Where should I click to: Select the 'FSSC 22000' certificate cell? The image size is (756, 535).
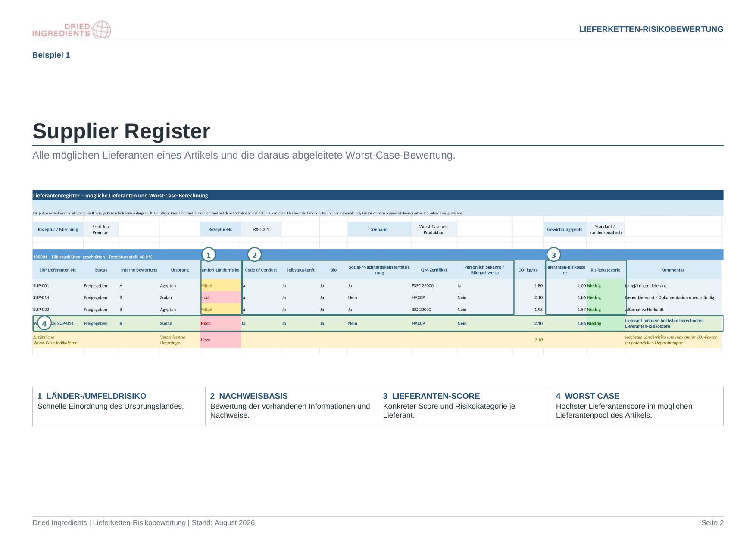coord(423,286)
